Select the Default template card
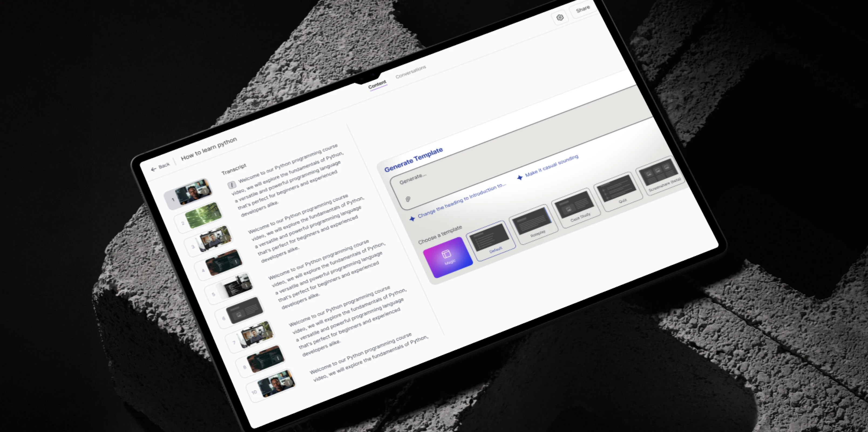This screenshot has height=432, width=868. pyautogui.click(x=491, y=241)
